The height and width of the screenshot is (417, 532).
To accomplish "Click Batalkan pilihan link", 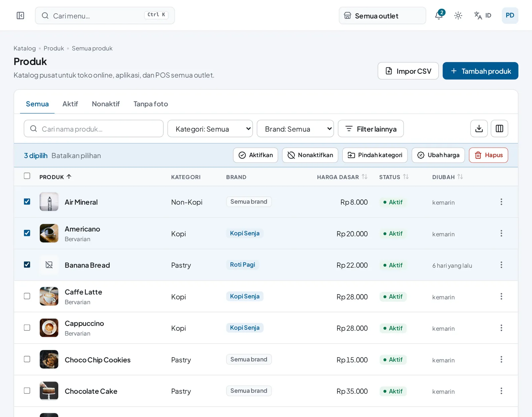I will click(76, 156).
